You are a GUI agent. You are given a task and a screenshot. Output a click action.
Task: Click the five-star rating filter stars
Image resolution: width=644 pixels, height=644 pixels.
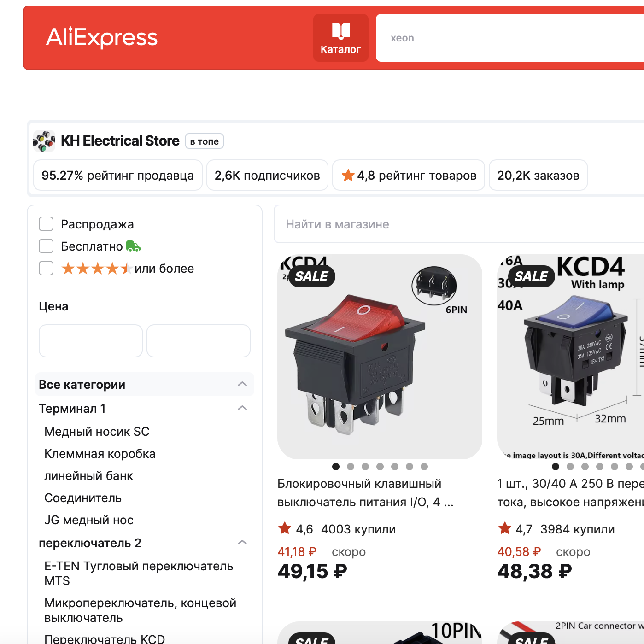point(97,269)
